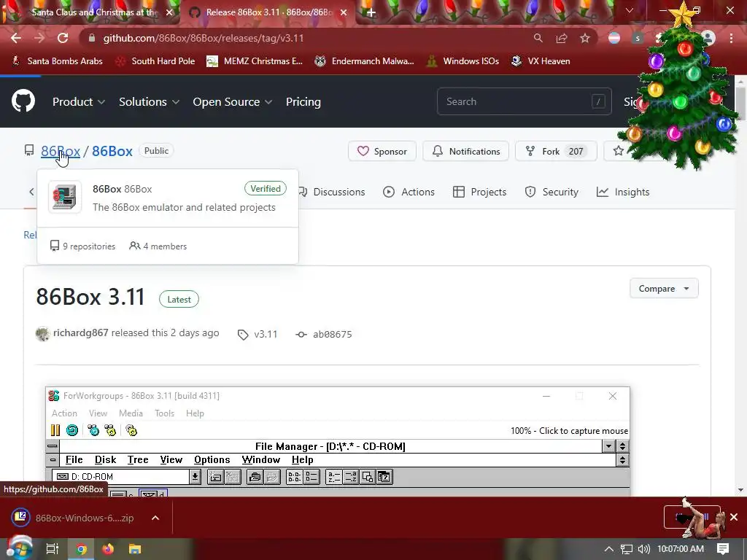The image size is (747, 560).
Task: Click 86Box avatar in hover card
Action: (x=65, y=197)
